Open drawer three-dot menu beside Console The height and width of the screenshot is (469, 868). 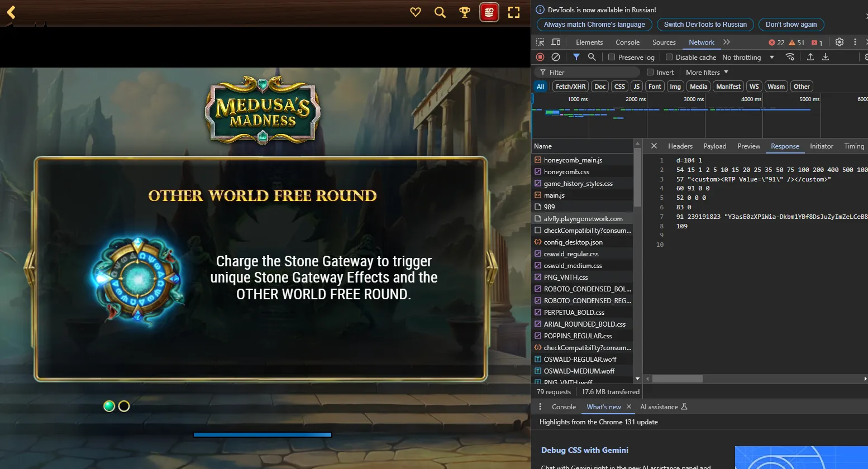click(x=540, y=406)
